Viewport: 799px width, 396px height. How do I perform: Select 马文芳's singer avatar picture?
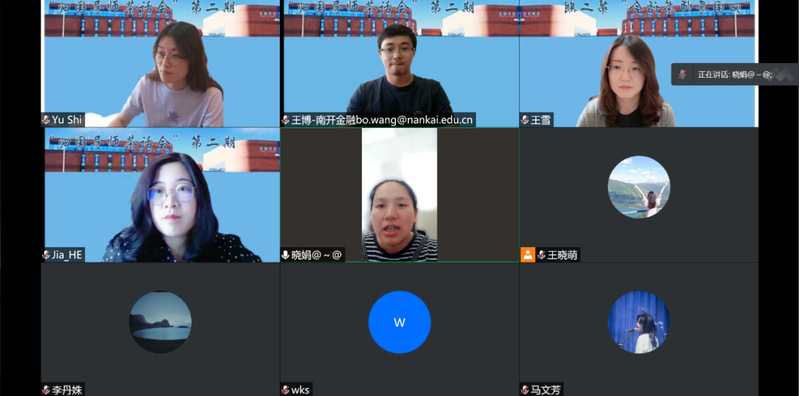(639, 322)
